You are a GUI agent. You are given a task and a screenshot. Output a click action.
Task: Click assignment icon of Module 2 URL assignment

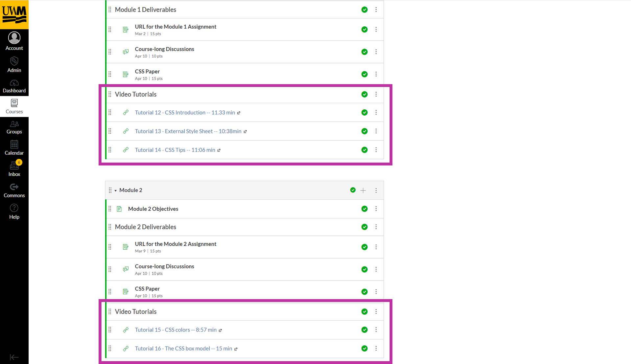(126, 247)
